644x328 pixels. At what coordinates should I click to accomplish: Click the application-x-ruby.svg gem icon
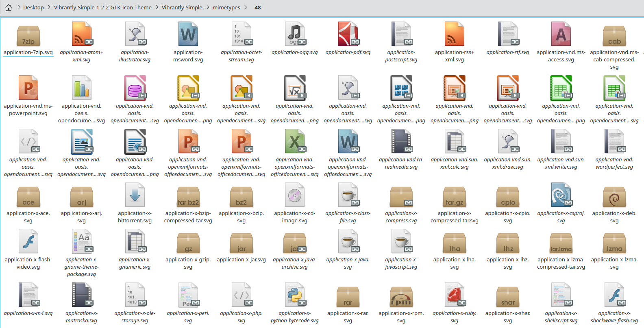click(x=455, y=295)
